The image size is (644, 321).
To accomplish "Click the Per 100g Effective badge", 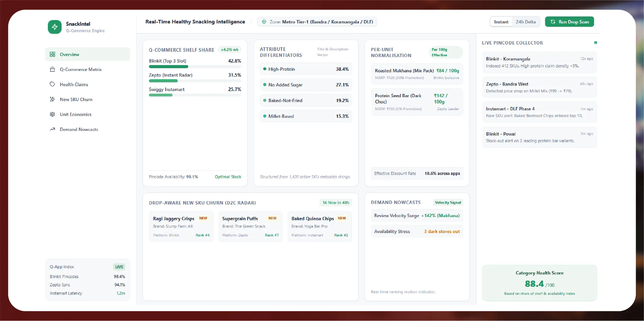I will pyautogui.click(x=446, y=52).
